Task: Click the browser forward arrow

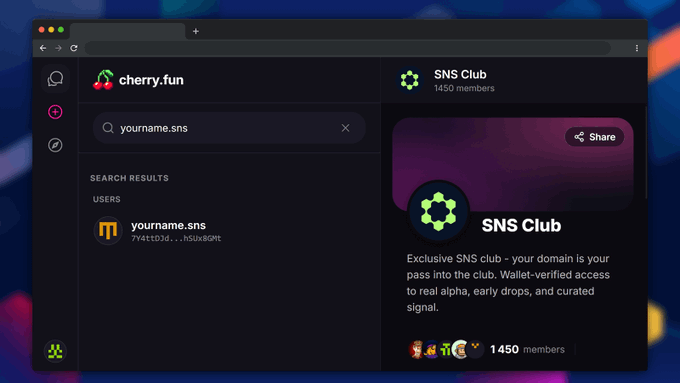Action: [58, 48]
